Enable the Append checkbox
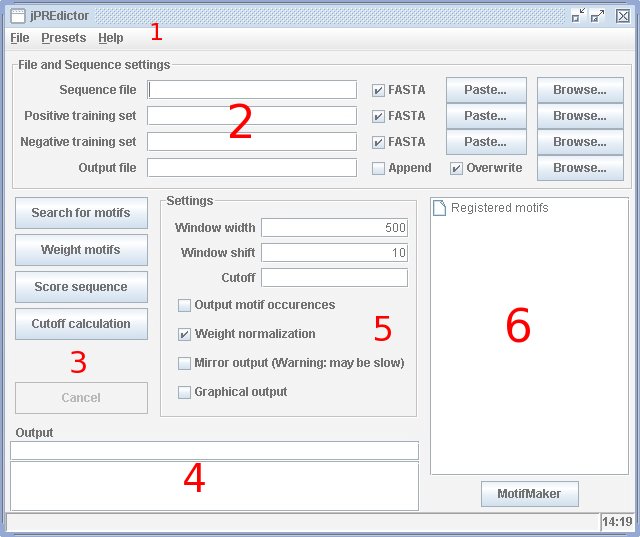This screenshot has width=640, height=537. click(378, 168)
